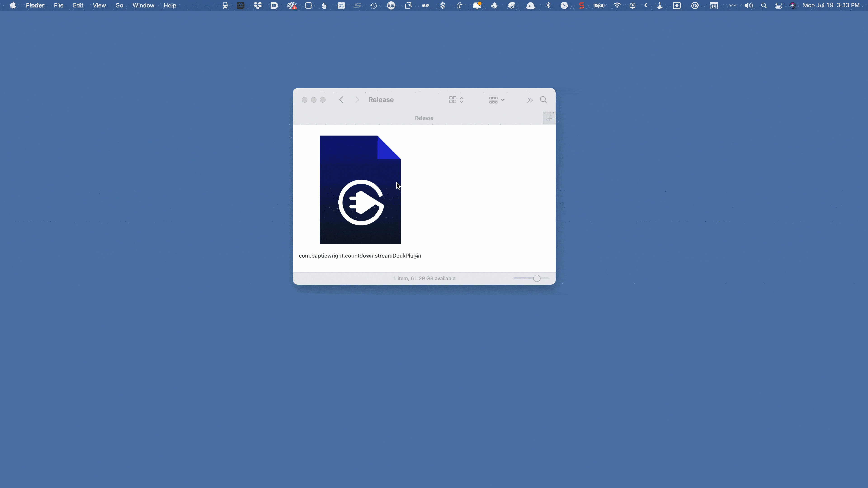Image resolution: width=868 pixels, height=488 pixels.
Task: Expand hidden toolbar items with double chevron
Action: coord(529,100)
